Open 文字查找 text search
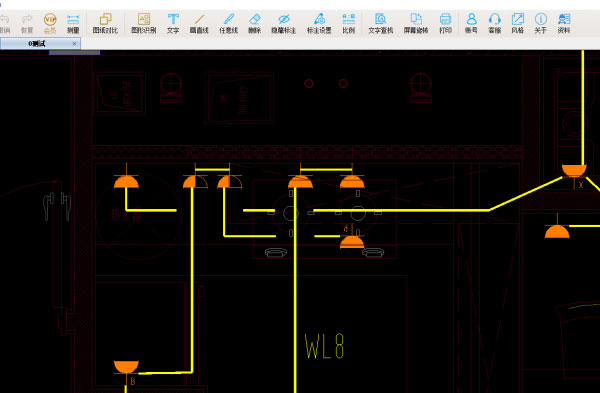 pos(380,23)
